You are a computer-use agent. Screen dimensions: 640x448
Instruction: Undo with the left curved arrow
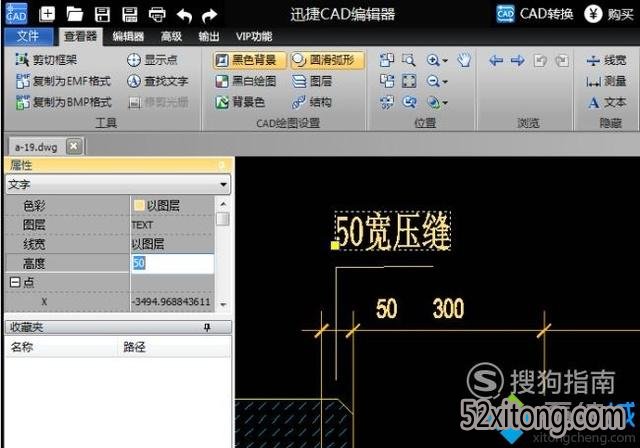[x=184, y=16]
